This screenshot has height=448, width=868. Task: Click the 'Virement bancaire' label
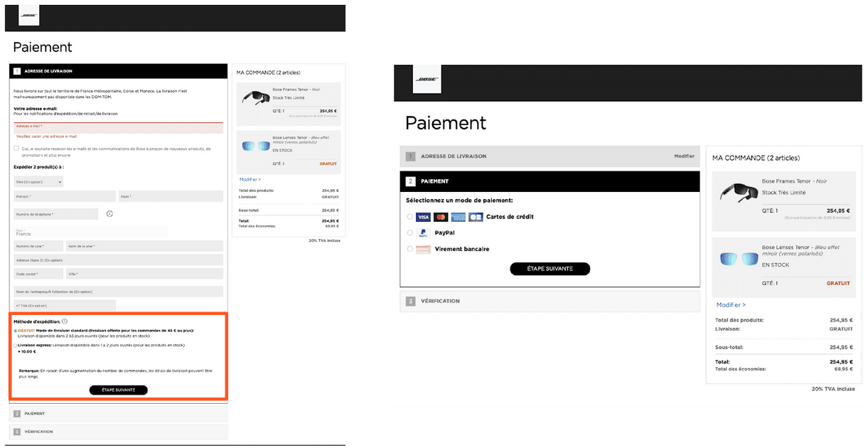pyautogui.click(x=462, y=249)
